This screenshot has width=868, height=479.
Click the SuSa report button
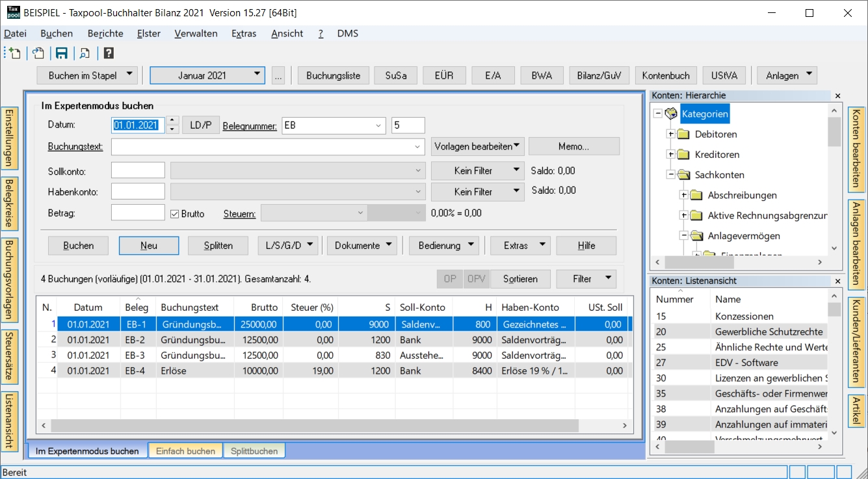[x=396, y=75]
